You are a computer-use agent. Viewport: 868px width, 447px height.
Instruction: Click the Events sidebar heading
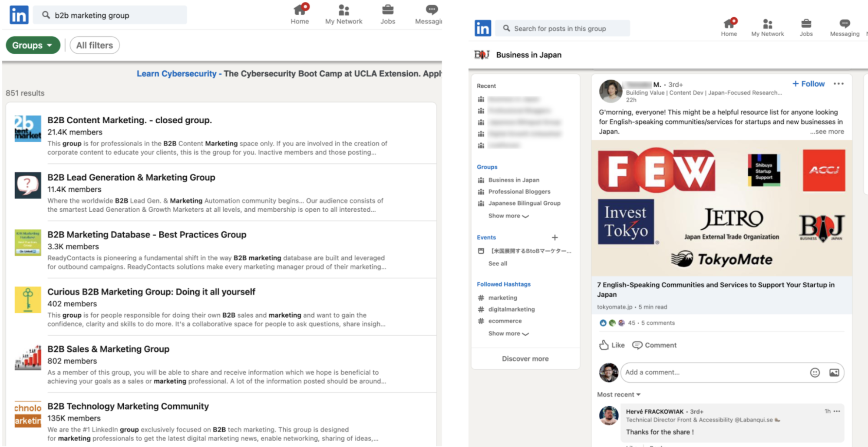tap(486, 237)
